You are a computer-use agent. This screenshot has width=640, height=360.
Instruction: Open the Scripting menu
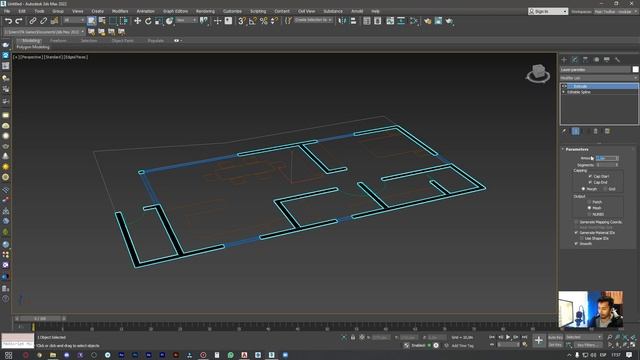(258, 11)
